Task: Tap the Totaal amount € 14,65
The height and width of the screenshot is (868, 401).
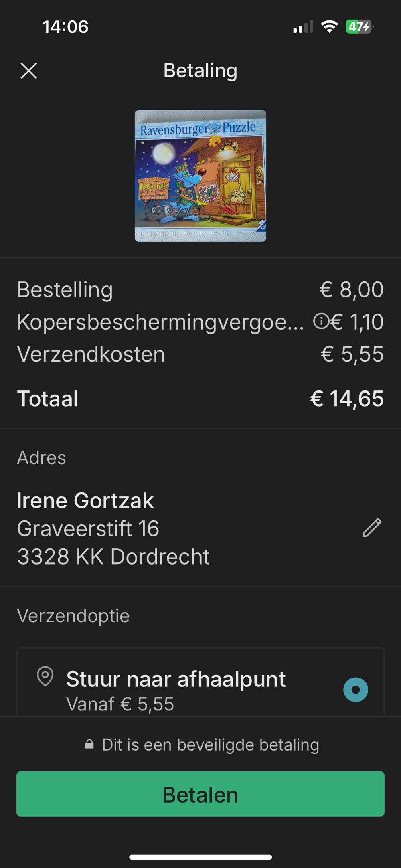Action: pyautogui.click(x=347, y=399)
